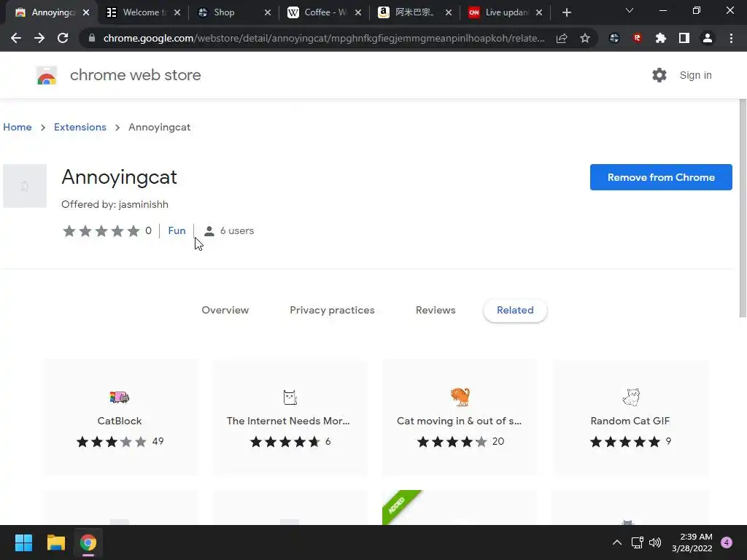
Task: Click the CatBlock nyan cat icon
Action: coord(119,397)
